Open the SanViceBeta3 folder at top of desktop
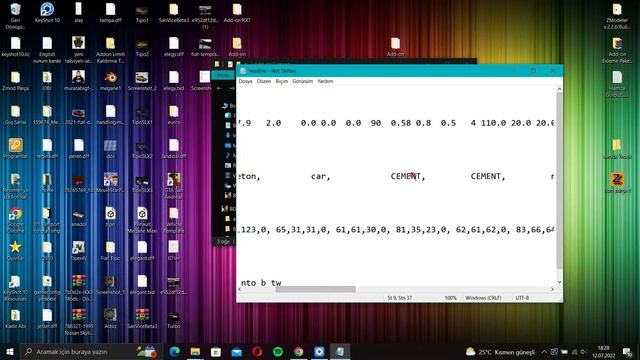The height and width of the screenshot is (360, 640). point(173,13)
